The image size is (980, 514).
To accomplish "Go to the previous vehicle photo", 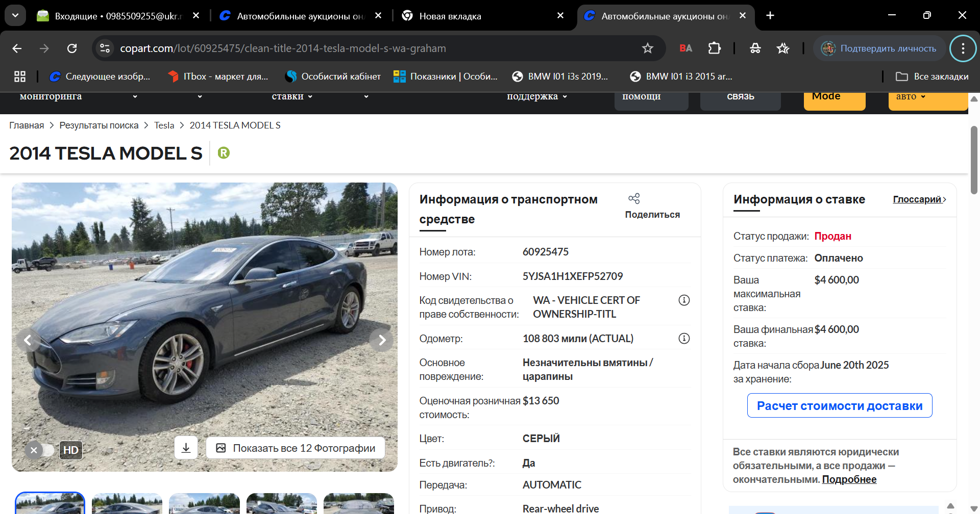I will point(28,340).
